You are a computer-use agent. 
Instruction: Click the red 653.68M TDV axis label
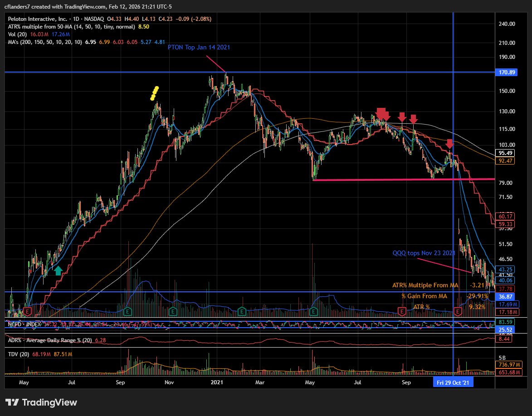(x=509, y=372)
